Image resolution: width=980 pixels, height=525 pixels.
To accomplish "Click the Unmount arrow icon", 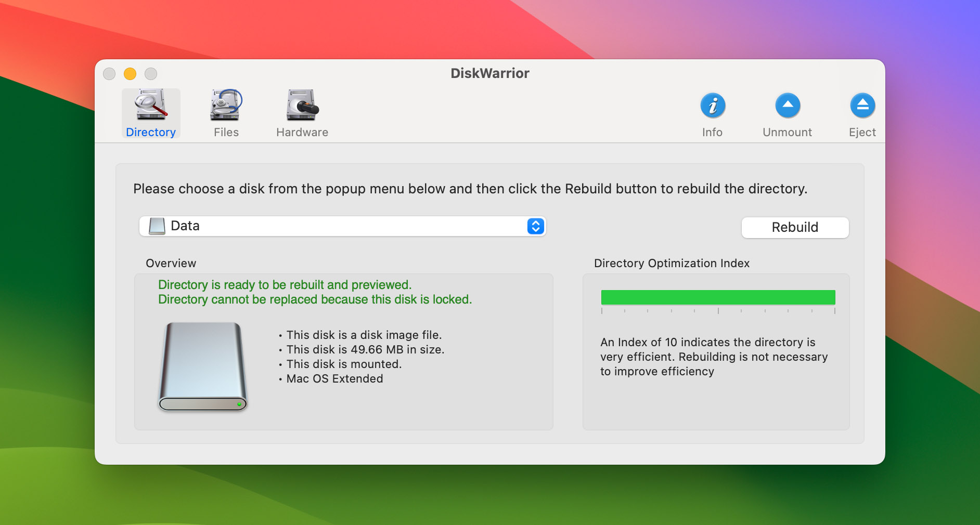I will click(788, 106).
